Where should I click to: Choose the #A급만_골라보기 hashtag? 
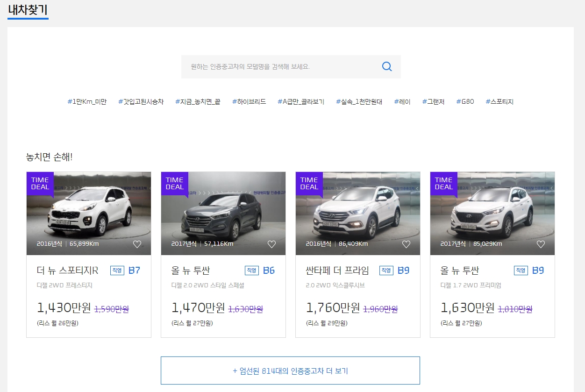[x=301, y=101]
